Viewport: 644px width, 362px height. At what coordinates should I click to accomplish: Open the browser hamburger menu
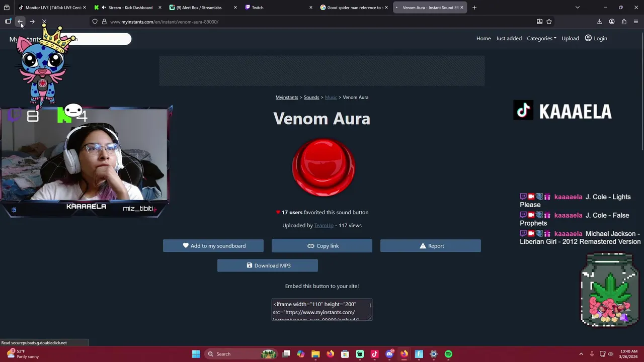636,22
